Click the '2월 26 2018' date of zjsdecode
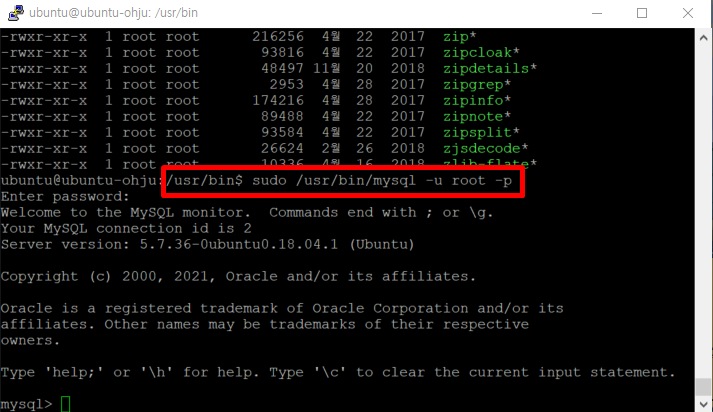713x412 pixels. tap(373, 148)
